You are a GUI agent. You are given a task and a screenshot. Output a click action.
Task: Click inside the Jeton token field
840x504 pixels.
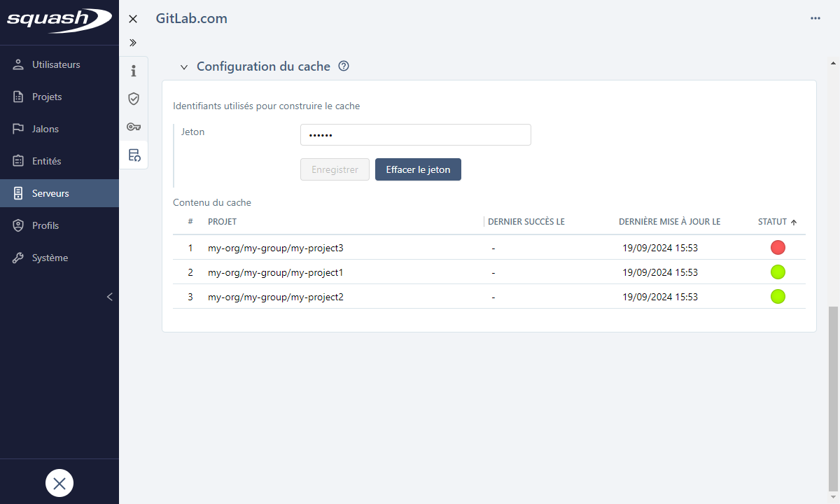click(x=415, y=134)
